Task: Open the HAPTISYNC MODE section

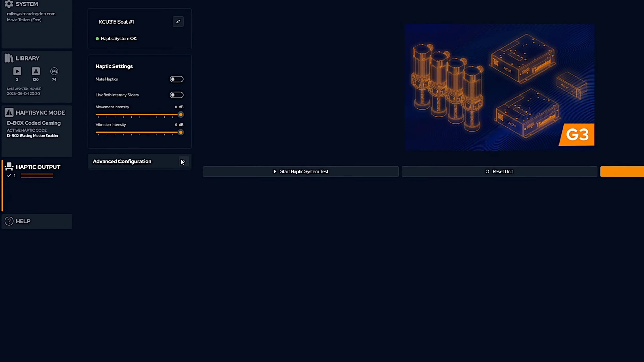Action: [x=37, y=131]
